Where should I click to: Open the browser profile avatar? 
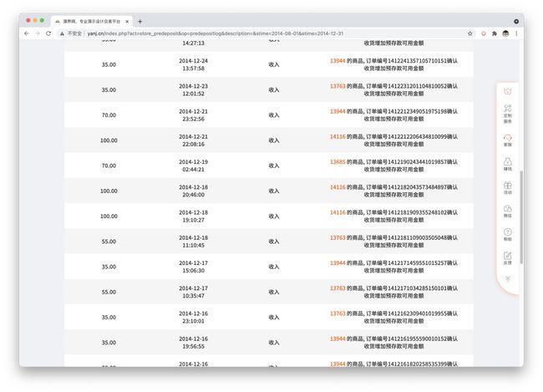point(505,33)
